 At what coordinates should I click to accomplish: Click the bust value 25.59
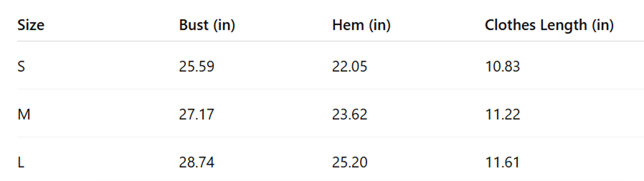(197, 67)
